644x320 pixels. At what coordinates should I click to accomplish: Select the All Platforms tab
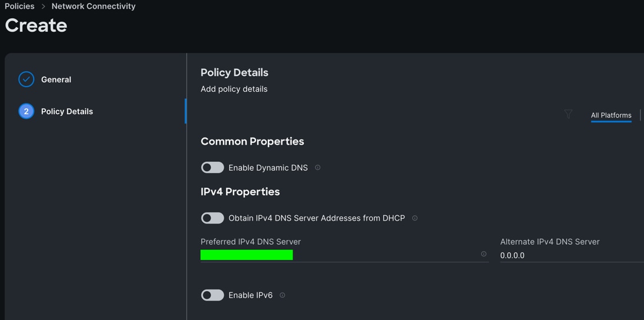(611, 115)
